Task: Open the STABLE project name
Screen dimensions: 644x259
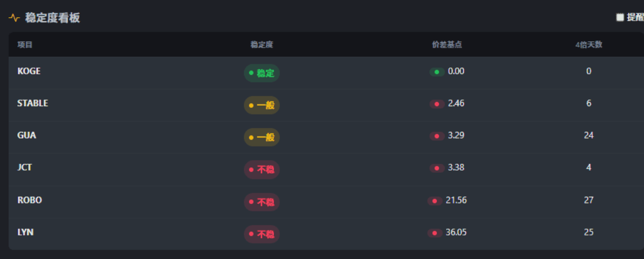Action: [32, 103]
